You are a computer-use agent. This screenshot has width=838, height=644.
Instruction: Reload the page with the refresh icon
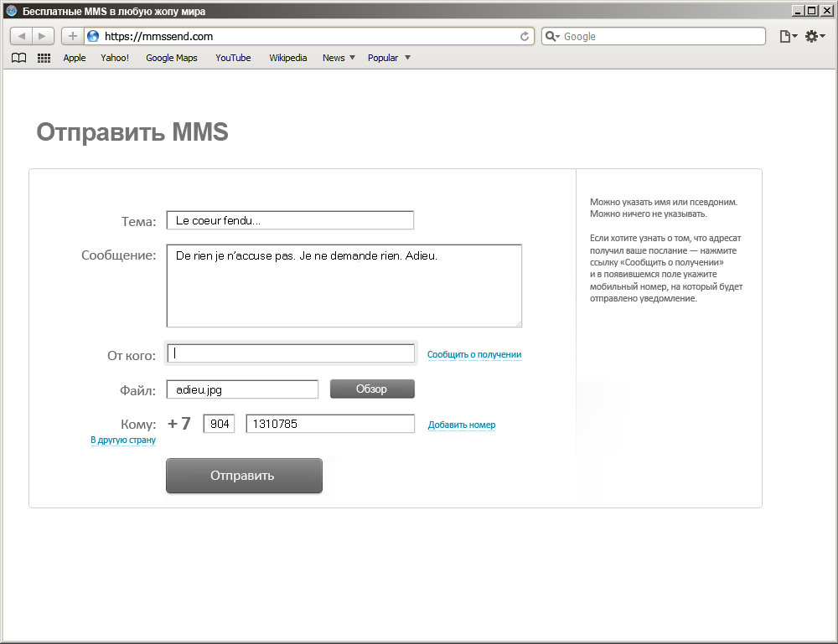click(x=525, y=36)
